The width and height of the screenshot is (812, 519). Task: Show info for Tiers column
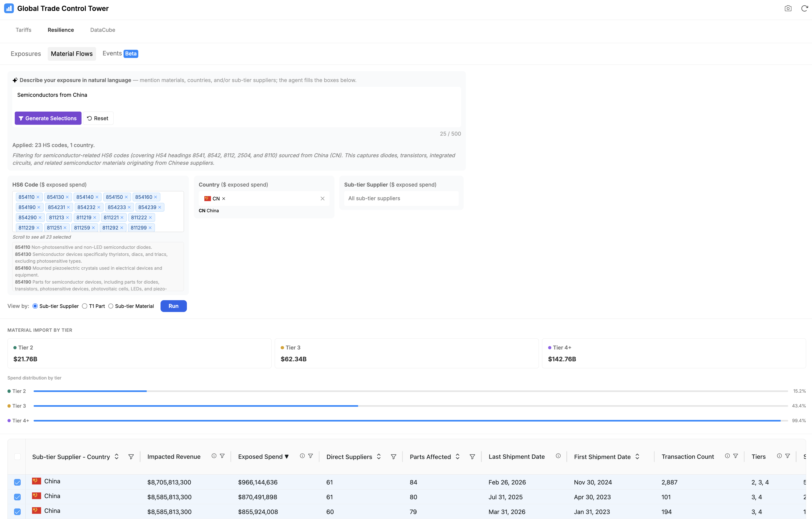779,456
